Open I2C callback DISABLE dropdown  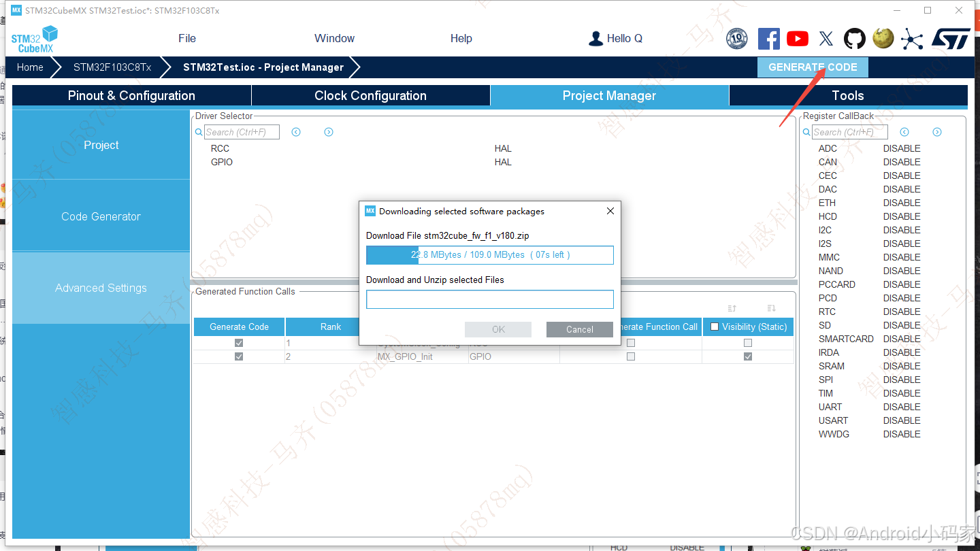coord(902,230)
